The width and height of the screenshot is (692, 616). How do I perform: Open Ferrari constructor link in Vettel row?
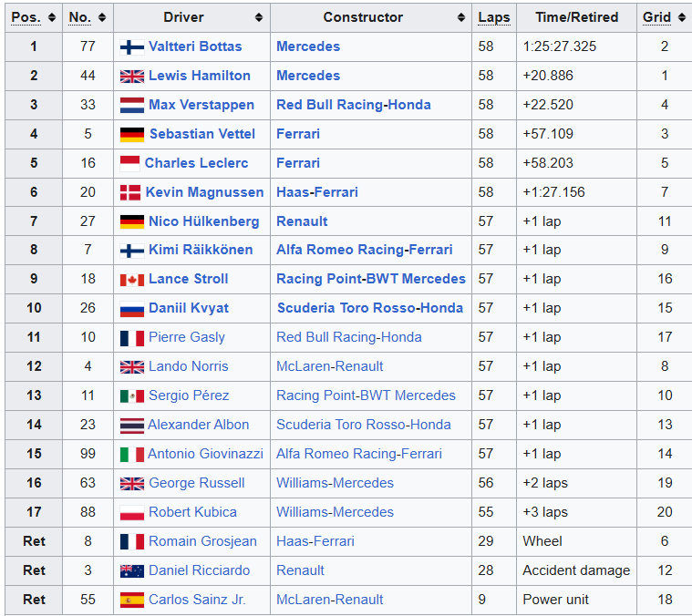[x=298, y=134]
